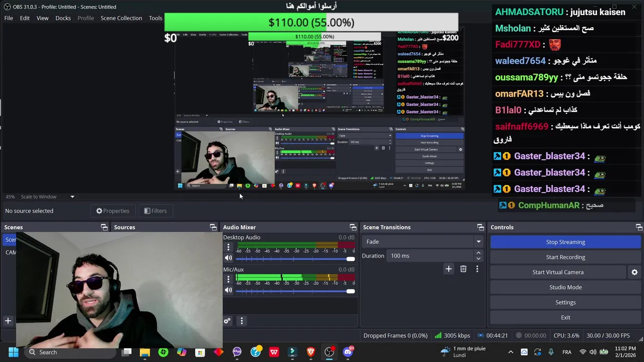This screenshot has width=644, height=362.
Task: Add a configurable transition with the plus icon
Action: (x=448, y=269)
